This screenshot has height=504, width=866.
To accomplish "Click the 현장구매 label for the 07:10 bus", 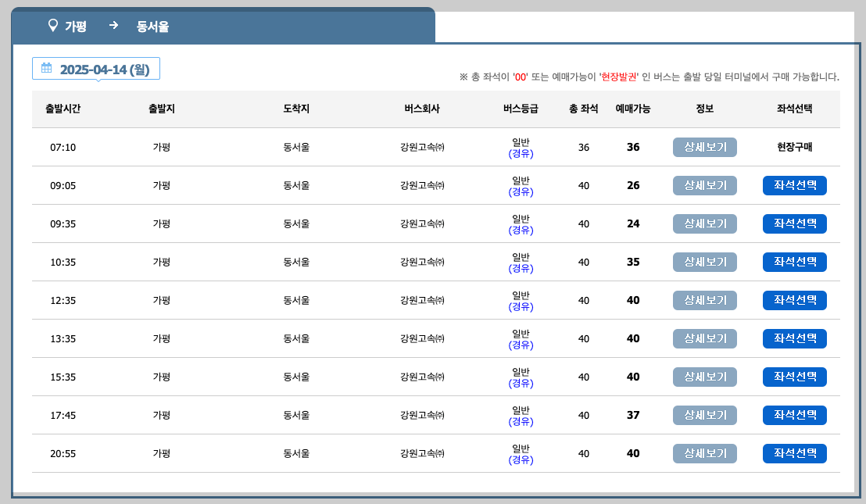I will (x=794, y=147).
